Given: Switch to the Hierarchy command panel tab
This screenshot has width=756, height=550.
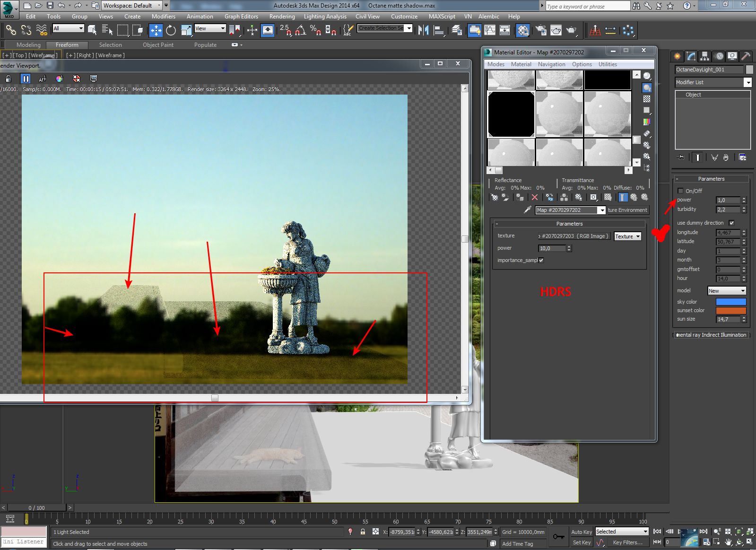Looking at the screenshot, I should point(705,56).
